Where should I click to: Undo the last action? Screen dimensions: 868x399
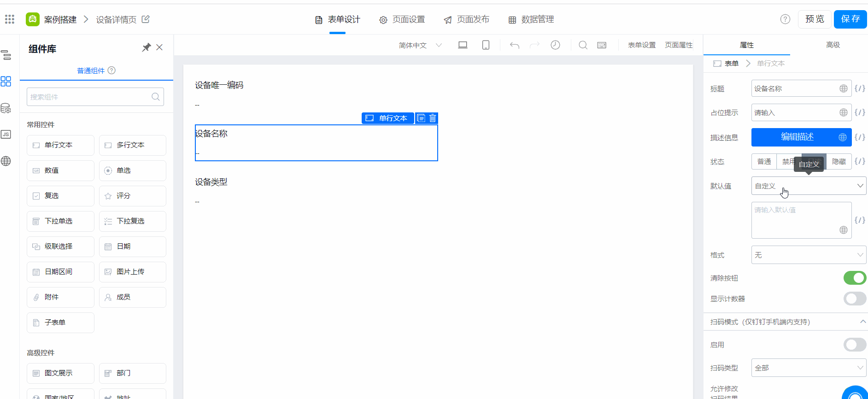coord(515,45)
